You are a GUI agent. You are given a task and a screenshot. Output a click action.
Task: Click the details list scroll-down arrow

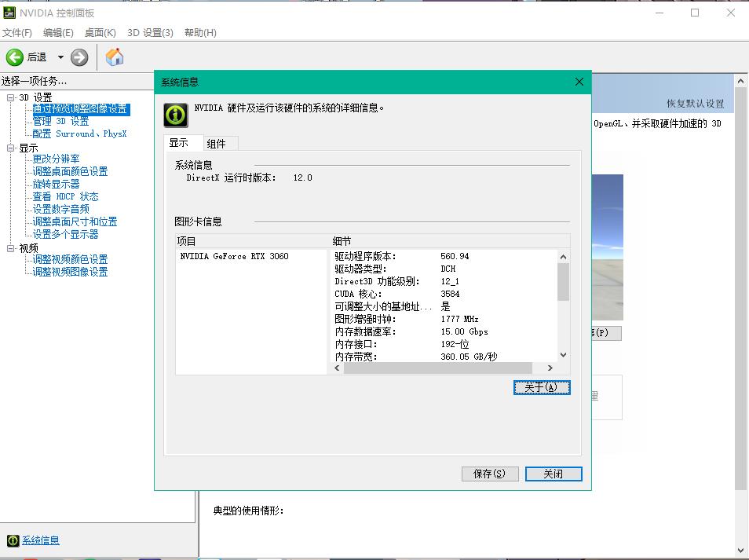563,355
